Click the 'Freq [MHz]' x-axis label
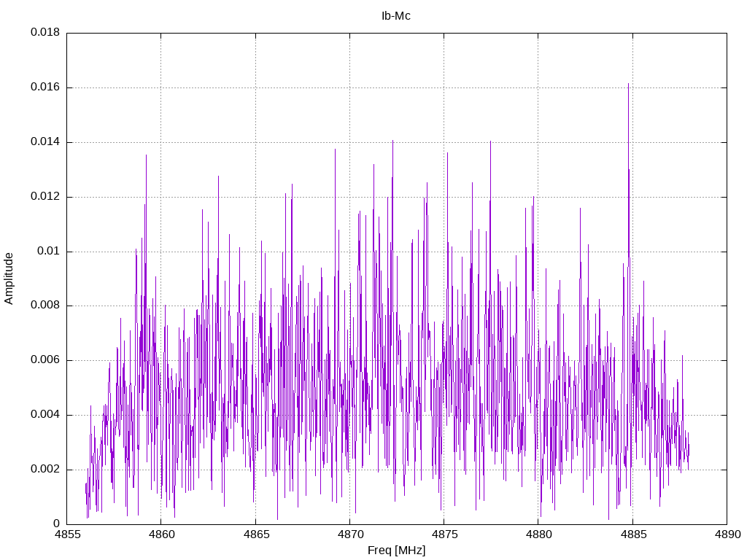Image resolution: width=747 pixels, height=560 pixels. point(396,551)
